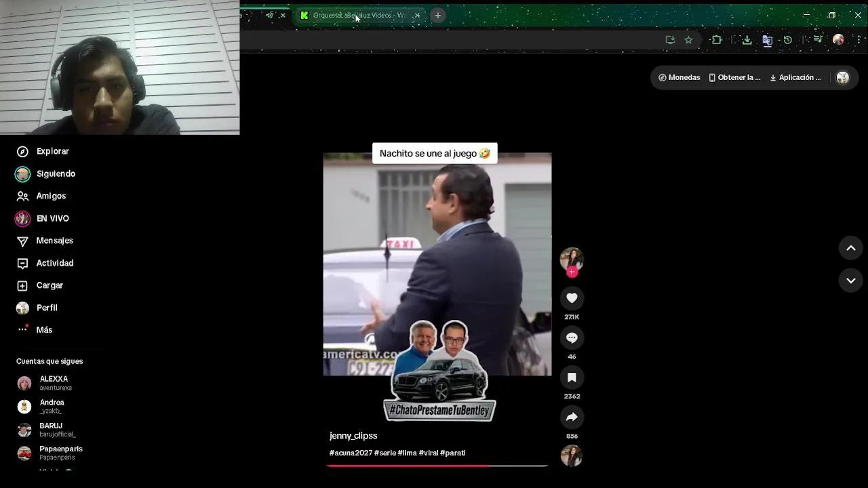Open hashtag #serie
The width and height of the screenshot is (868, 488).
[x=385, y=453]
